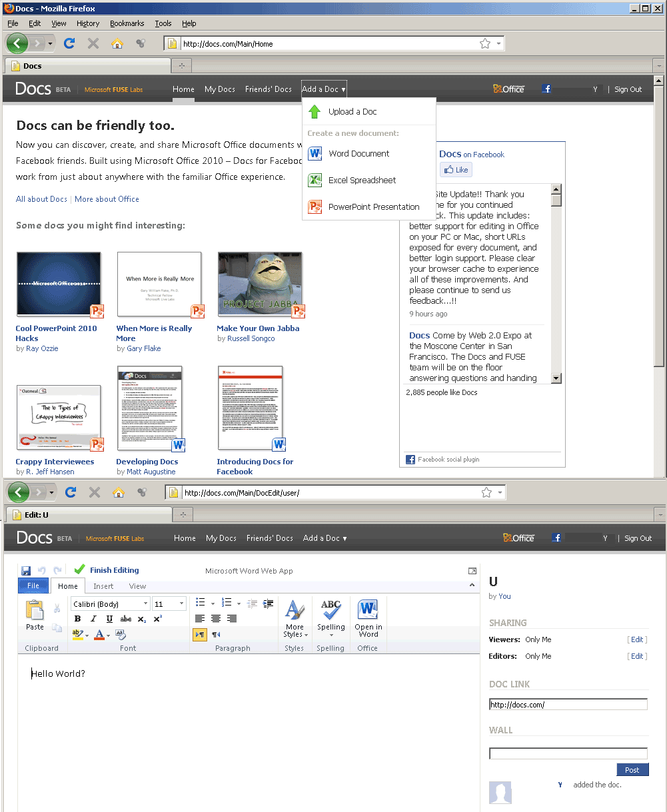
Task: Sign Out from the upper window header
Action: click(x=628, y=89)
